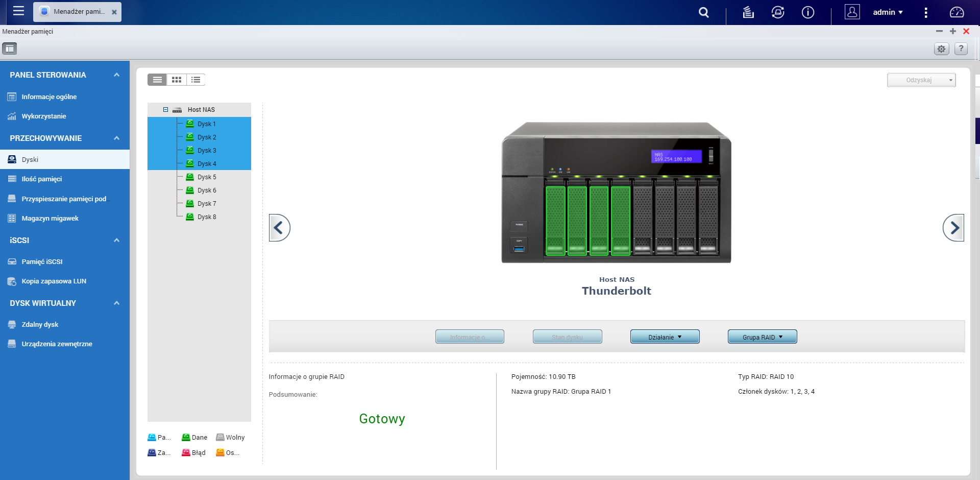Click the NAS device image
Viewport: 980px width, 480px height.
click(x=617, y=193)
